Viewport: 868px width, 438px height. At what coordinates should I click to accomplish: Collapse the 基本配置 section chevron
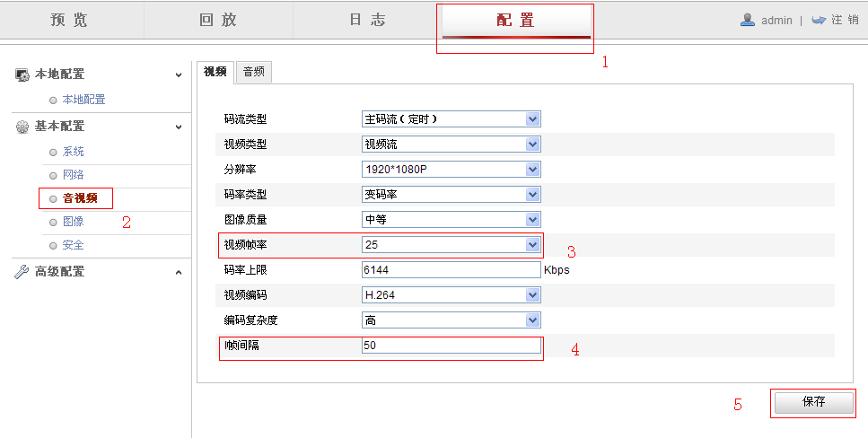179,127
